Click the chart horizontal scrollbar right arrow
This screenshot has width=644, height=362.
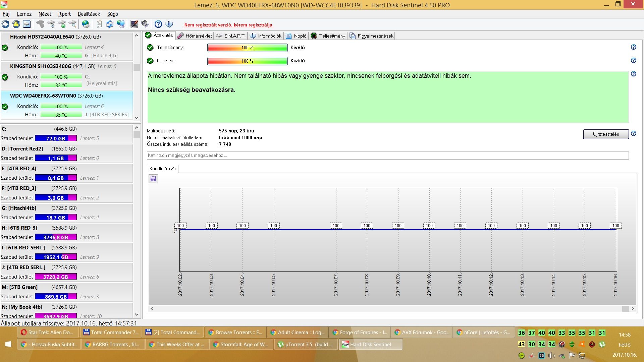pyautogui.click(x=633, y=308)
